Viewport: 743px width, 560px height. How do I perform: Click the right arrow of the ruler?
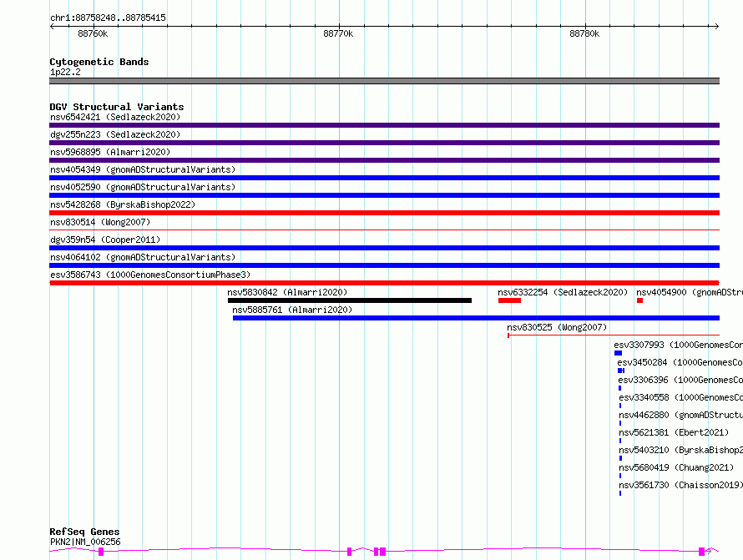pyautogui.click(x=717, y=26)
